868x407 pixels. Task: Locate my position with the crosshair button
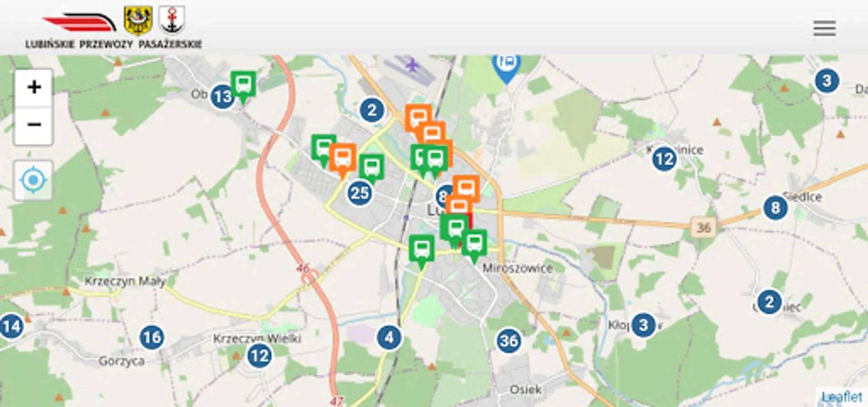33,180
